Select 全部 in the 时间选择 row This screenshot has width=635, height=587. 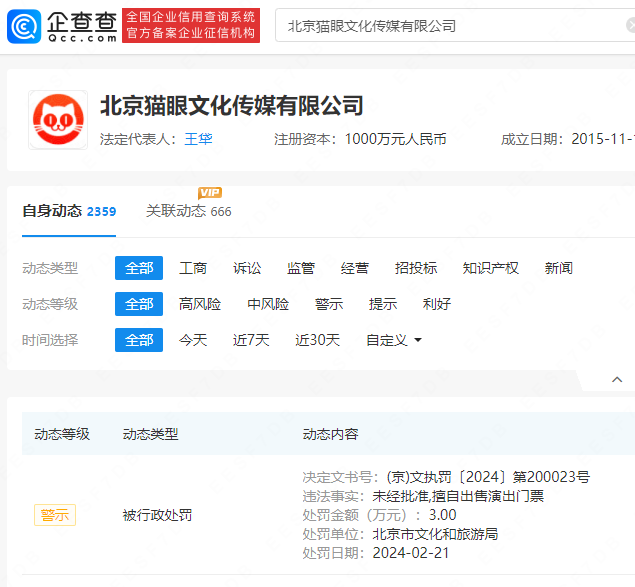pyautogui.click(x=139, y=340)
